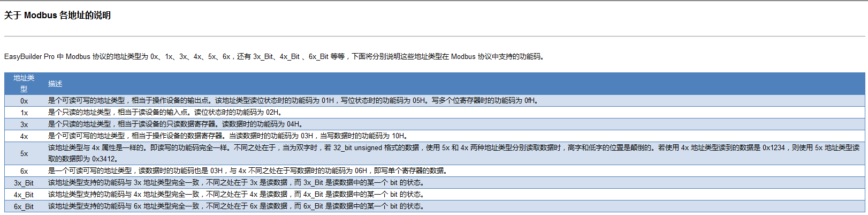
Task: Click the 4x description mentioning function code 10H
Action: point(229,136)
